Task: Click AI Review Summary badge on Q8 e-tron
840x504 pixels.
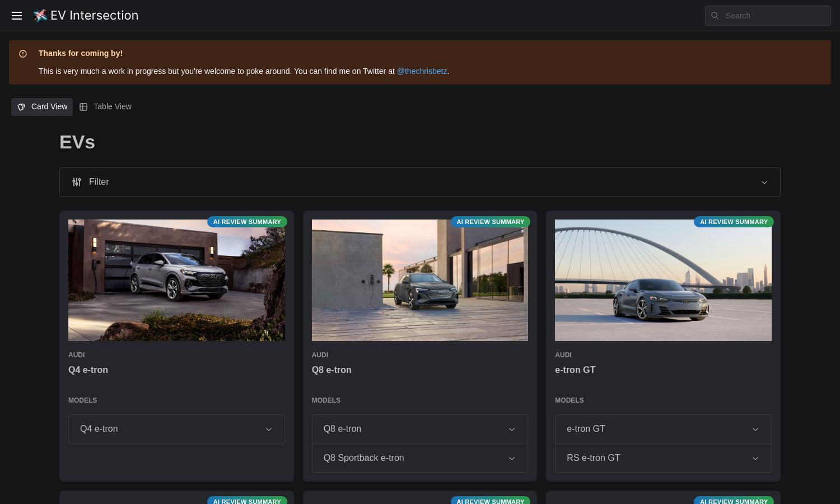Action: click(x=491, y=222)
